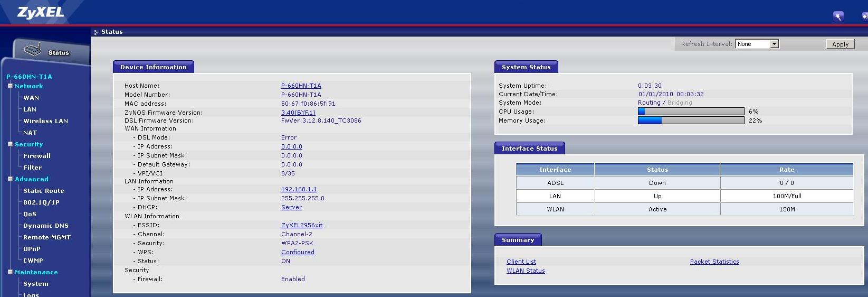
Task: Click the CPU Usage progress bar
Action: [691, 112]
